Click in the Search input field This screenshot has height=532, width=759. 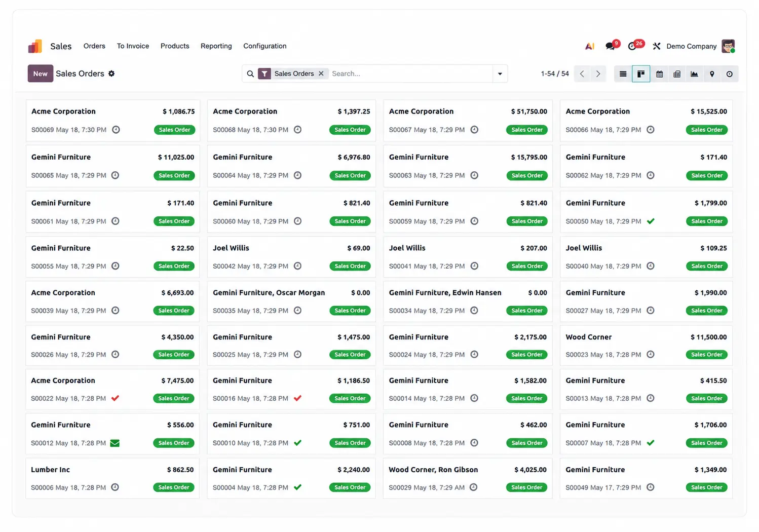[x=410, y=74]
